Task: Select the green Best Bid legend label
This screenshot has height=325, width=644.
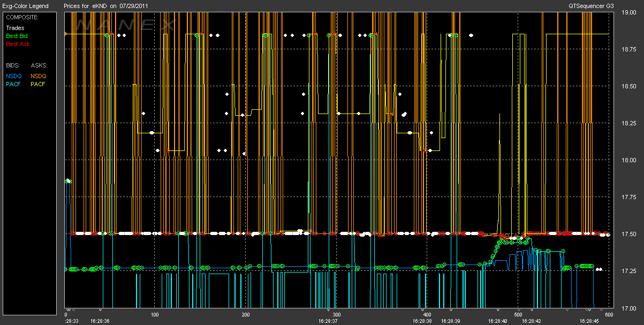Action: [17, 36]
